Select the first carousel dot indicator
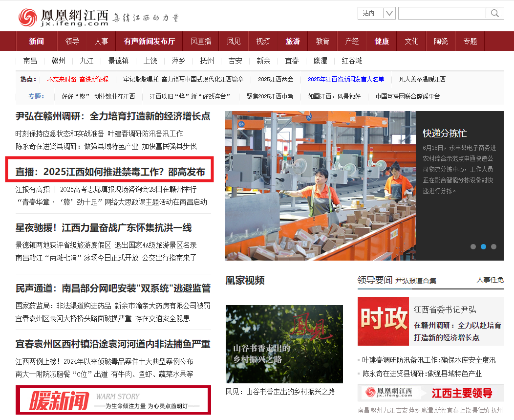This screenshot has height=420, width=514. pyautogui.click(x=473, y=247)
